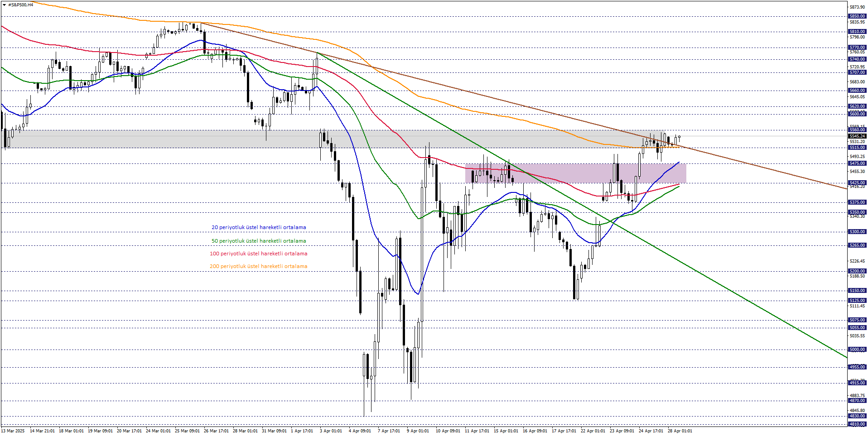Click the 5035.55 price scale value
The image size is (868, 436).
point(857,336)
